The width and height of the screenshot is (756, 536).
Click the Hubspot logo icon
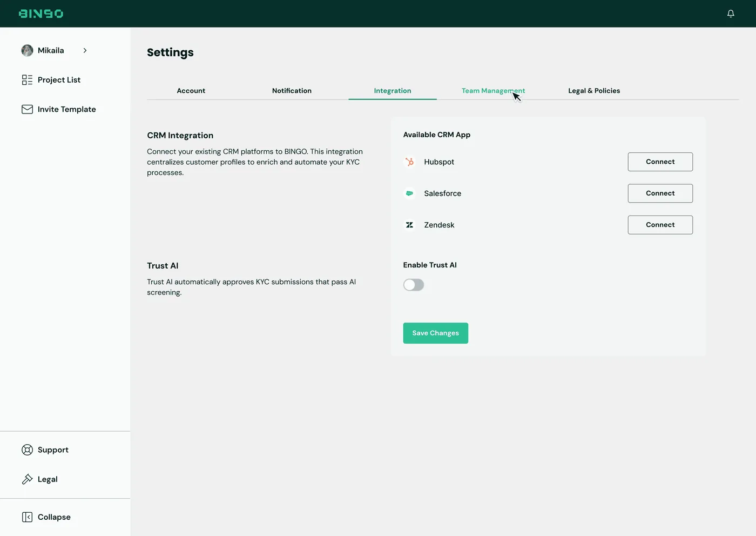[x=410, y=162]
